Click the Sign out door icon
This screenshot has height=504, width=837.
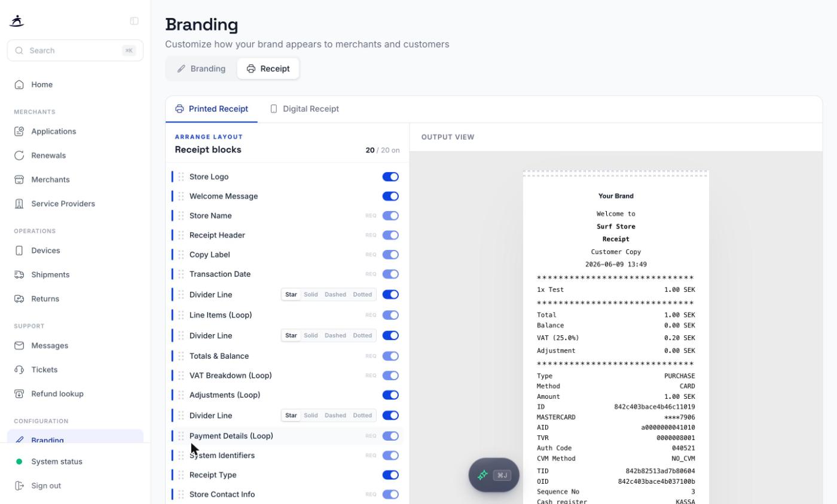(x=19, y=485)
